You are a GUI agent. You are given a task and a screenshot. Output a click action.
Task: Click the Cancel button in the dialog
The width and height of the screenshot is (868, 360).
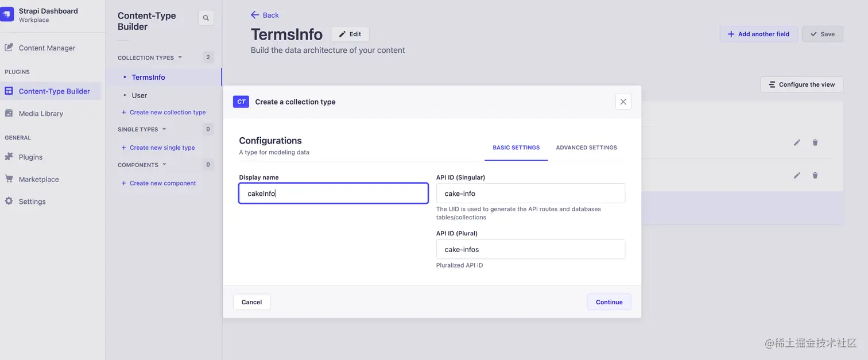click(x=251, y=302)
